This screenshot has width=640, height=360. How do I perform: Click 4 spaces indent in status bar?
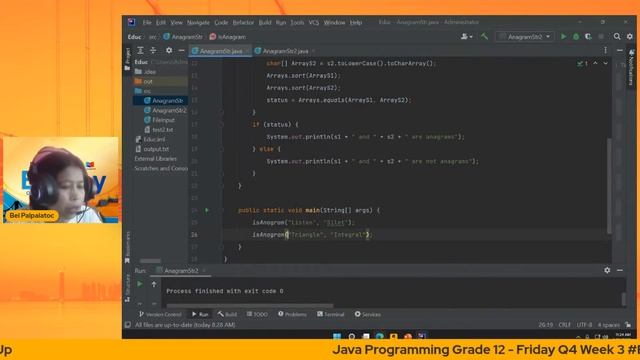coord(609,325)
